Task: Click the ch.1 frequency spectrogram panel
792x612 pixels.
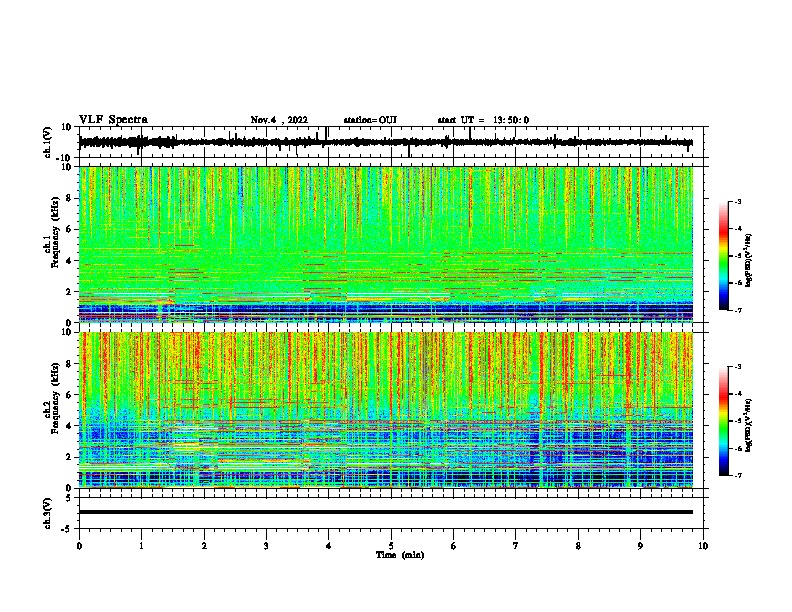Action: pyautogui.click(x=386, y=244)
